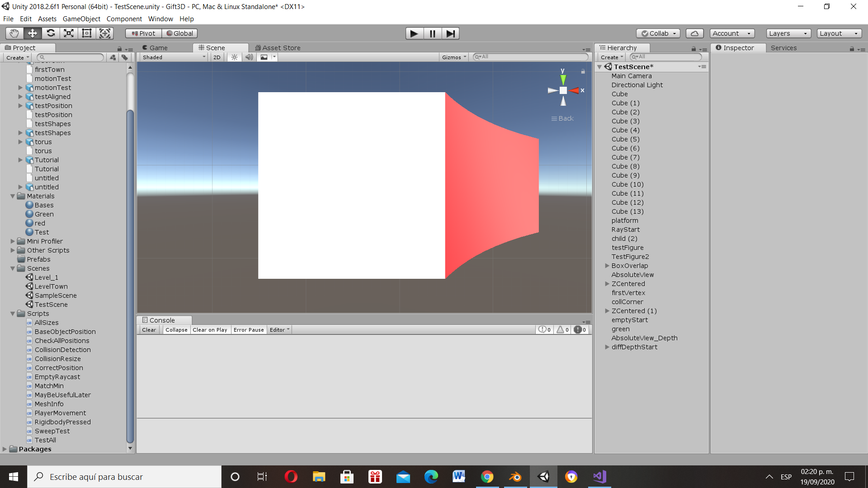Image resolution: width=868 pixels, height=488 pixels.
Task: Click the Pause button
Action: pyautogui.click(x=432, y=33)
